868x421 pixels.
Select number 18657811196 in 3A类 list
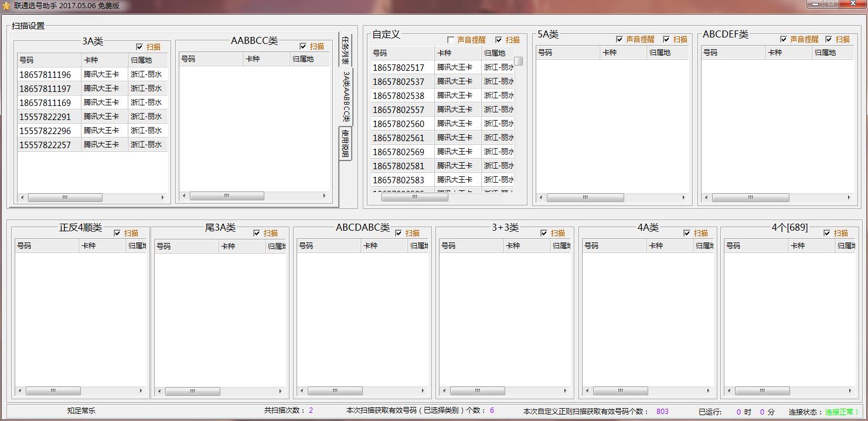coord(45,74)
